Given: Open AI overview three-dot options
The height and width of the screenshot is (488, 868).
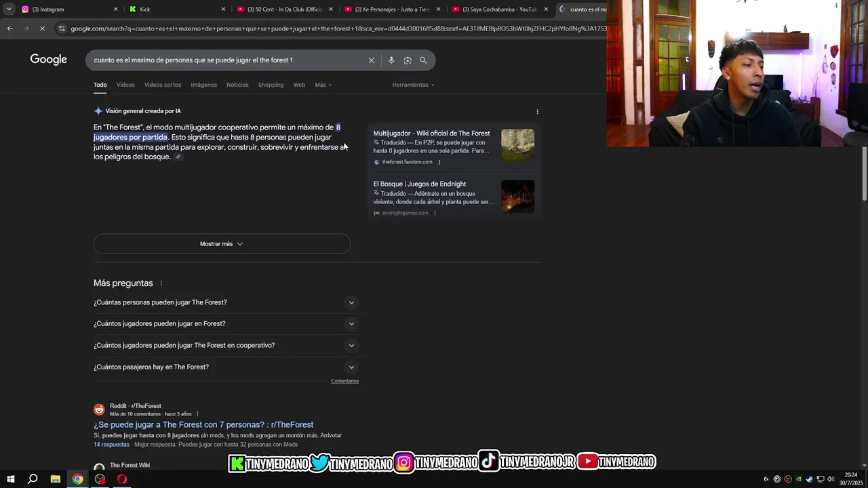Looking at the screenshot, I should coord(537,112).
